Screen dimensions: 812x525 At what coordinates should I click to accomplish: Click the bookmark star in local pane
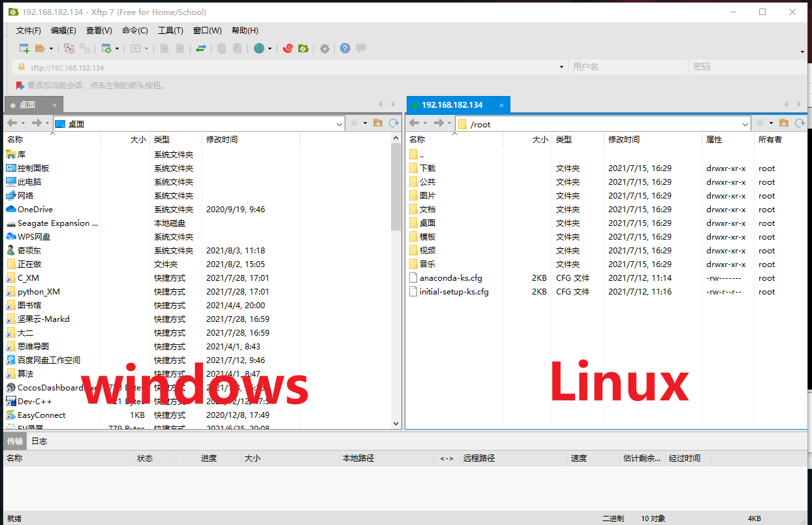[x=354, y=123]
